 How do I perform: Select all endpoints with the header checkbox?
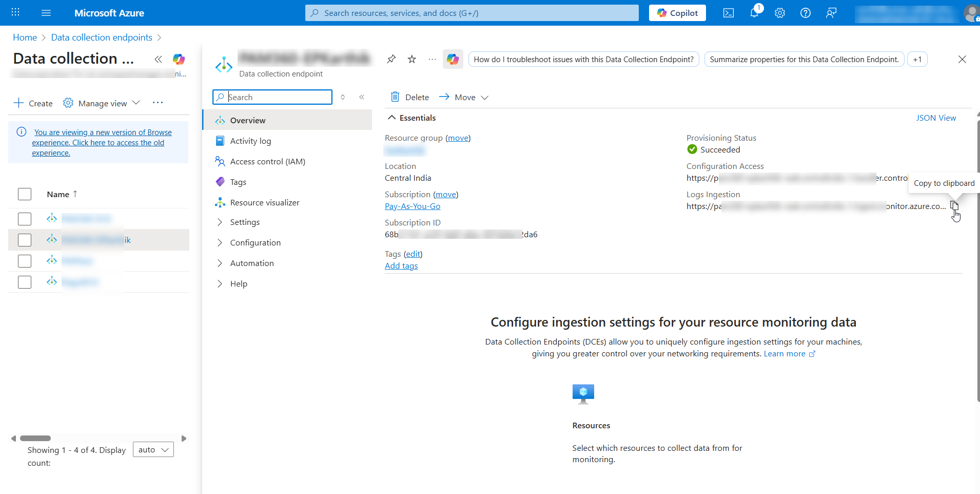pyautogui.click(x=24, y=194)
